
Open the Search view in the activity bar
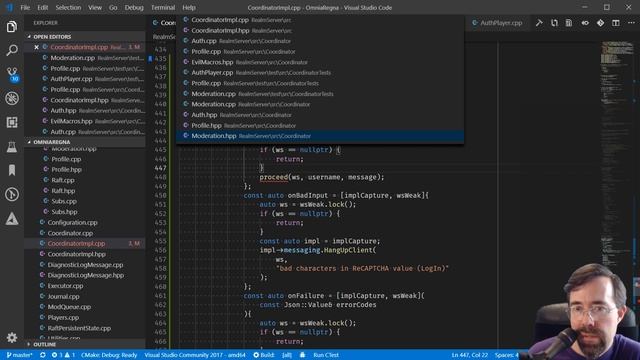12,50
